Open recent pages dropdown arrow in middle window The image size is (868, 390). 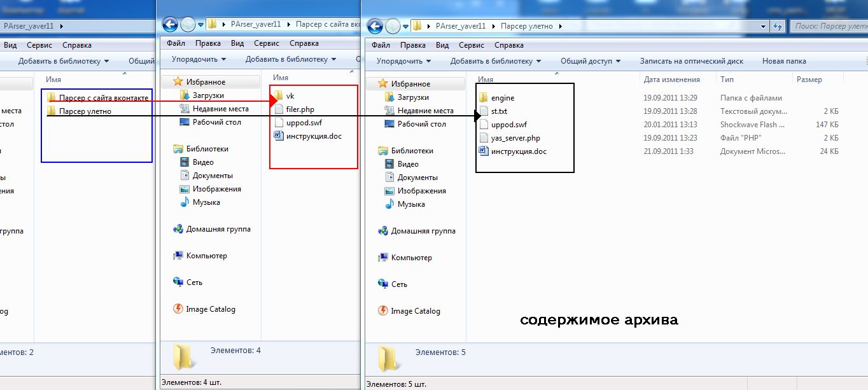click(x=201, y=24)
